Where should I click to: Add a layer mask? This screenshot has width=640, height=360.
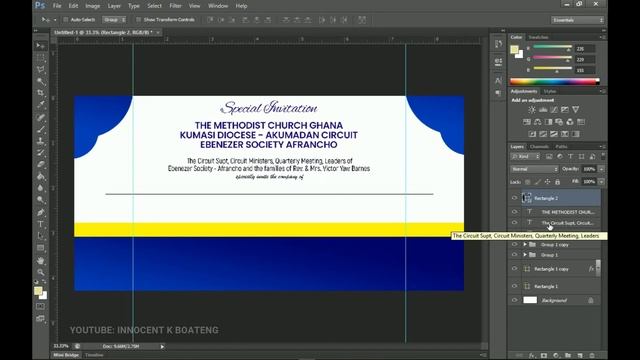pos(544,356)
